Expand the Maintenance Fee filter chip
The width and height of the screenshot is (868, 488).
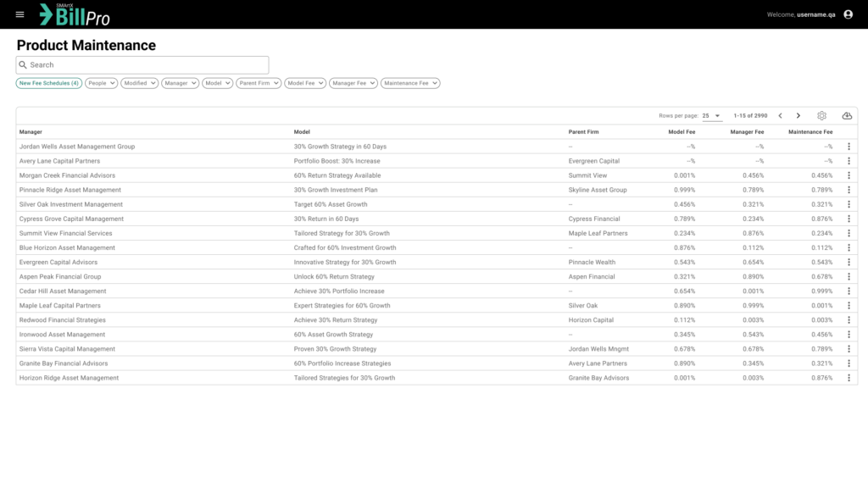click(x=410, y=83)
